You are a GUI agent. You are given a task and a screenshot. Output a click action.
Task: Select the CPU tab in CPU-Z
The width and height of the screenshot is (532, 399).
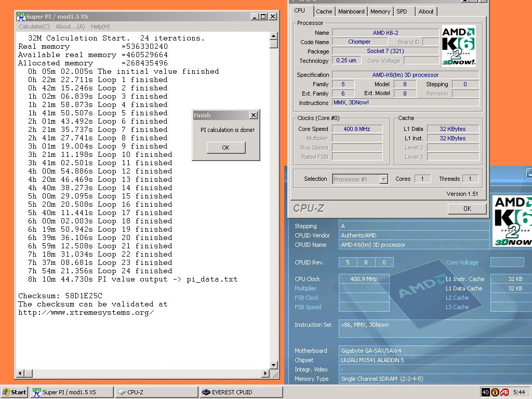(300, 10)
